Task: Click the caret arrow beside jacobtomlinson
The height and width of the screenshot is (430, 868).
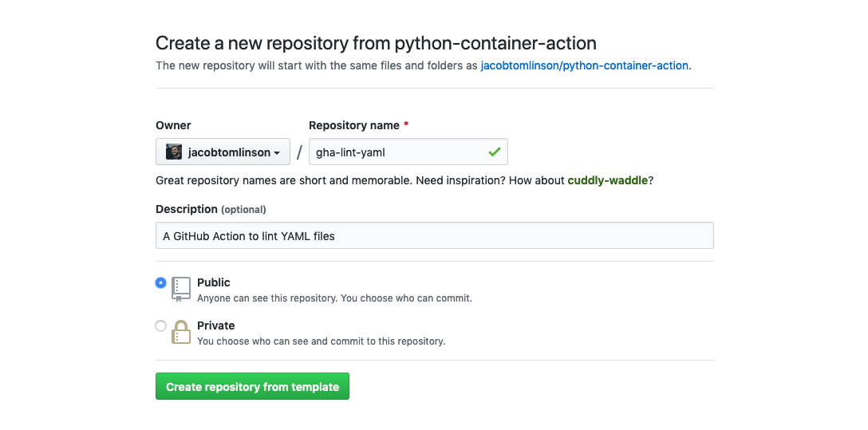Action: 277,152
